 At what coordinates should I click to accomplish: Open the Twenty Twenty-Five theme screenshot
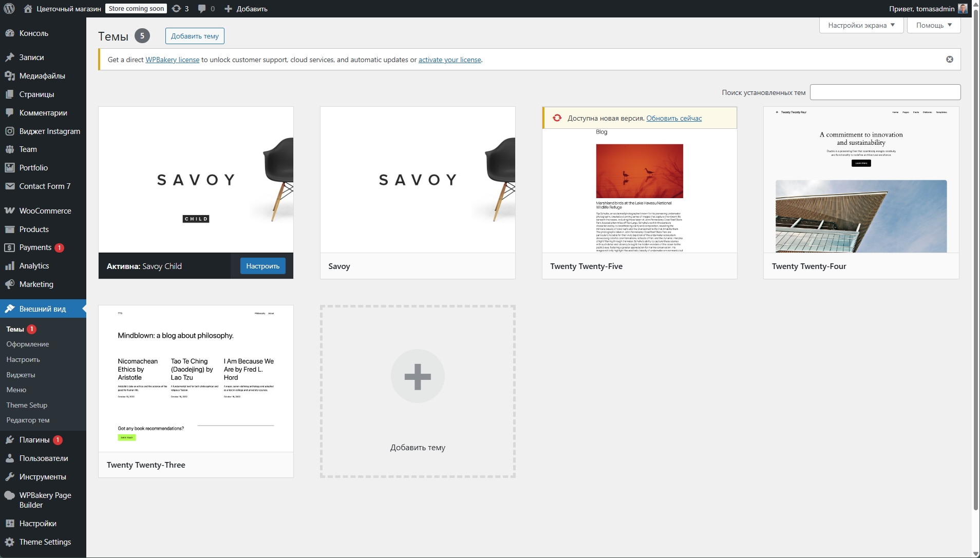click(639, 190)
